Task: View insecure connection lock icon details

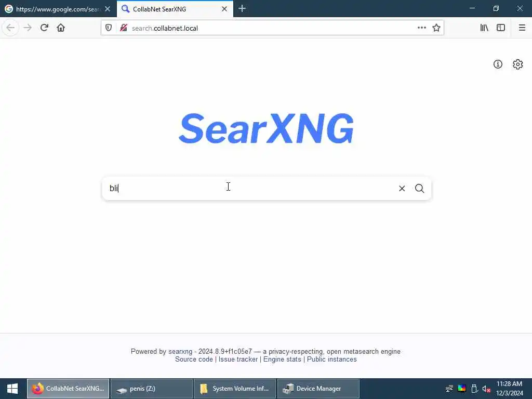Action: coord(124,28)
